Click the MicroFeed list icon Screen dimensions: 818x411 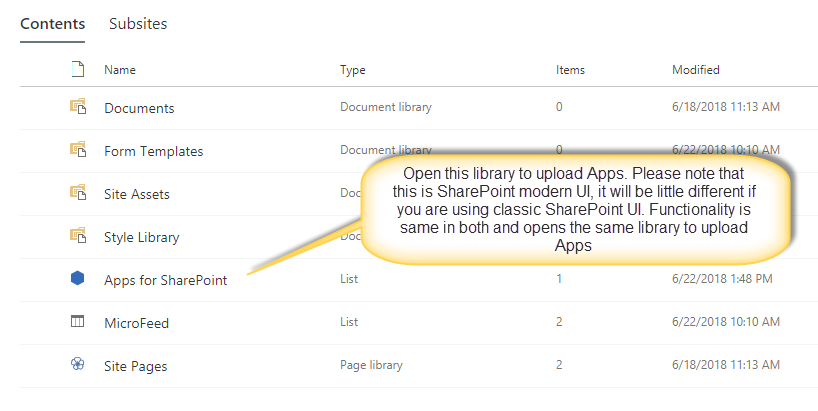[x=77, y=321]
